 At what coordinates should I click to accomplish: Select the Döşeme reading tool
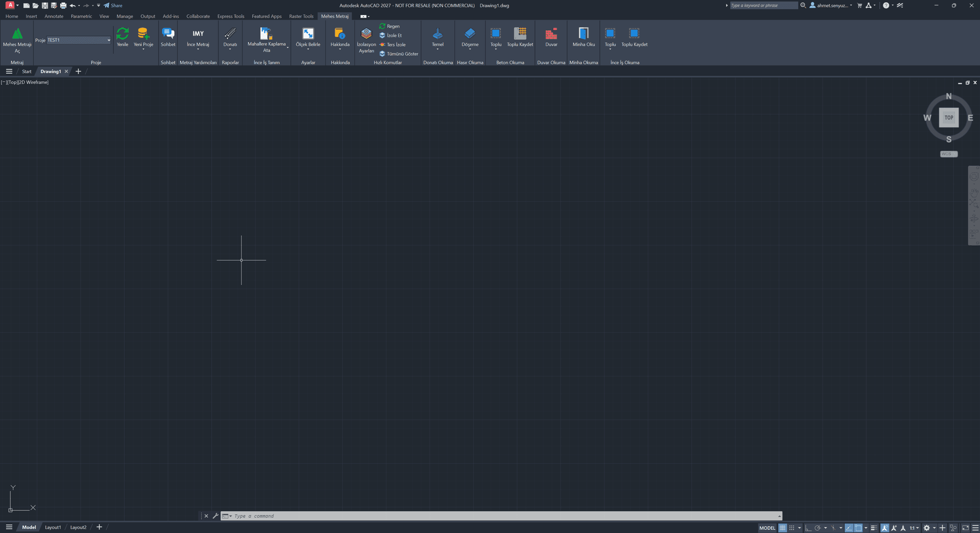point(470,38)
